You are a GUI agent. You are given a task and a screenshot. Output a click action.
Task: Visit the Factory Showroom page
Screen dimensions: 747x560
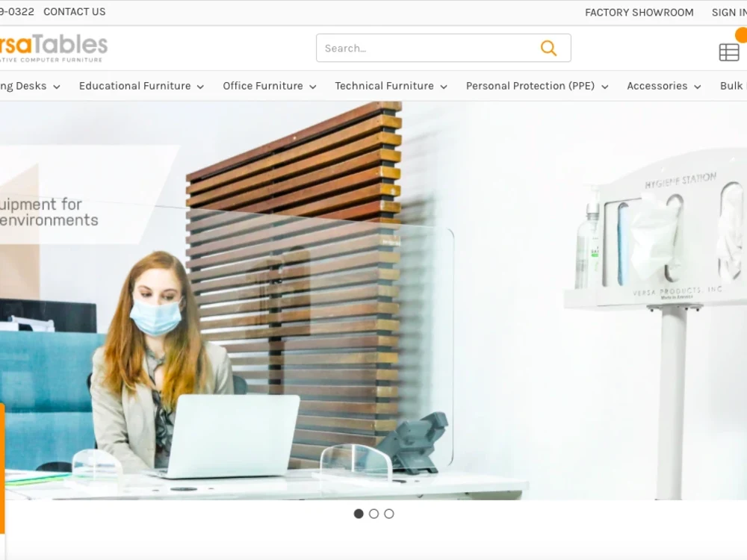pos(639,12)
